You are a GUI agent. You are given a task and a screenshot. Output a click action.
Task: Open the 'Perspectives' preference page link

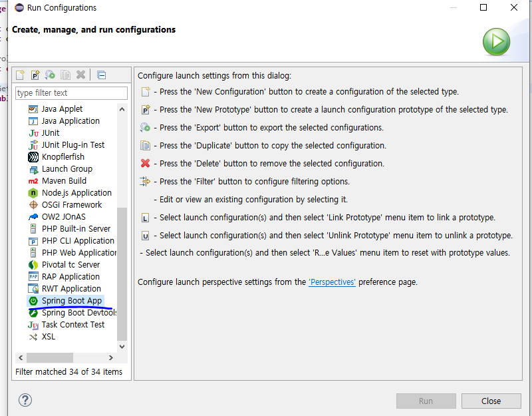pos(332,282)
